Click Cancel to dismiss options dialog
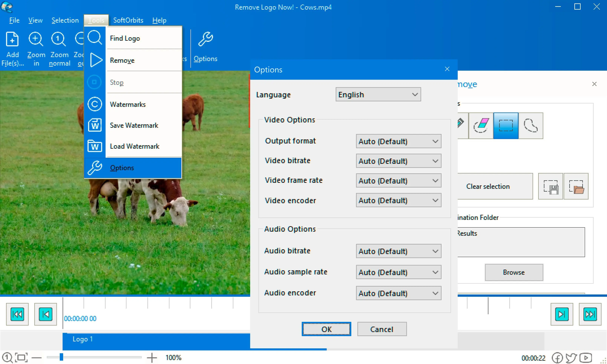 381,329
